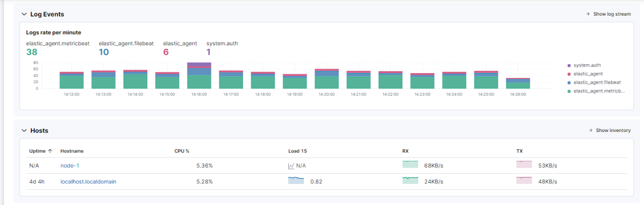
Task: Click the elastic_agent.metricbeat count 38
Action: [32, 52]
